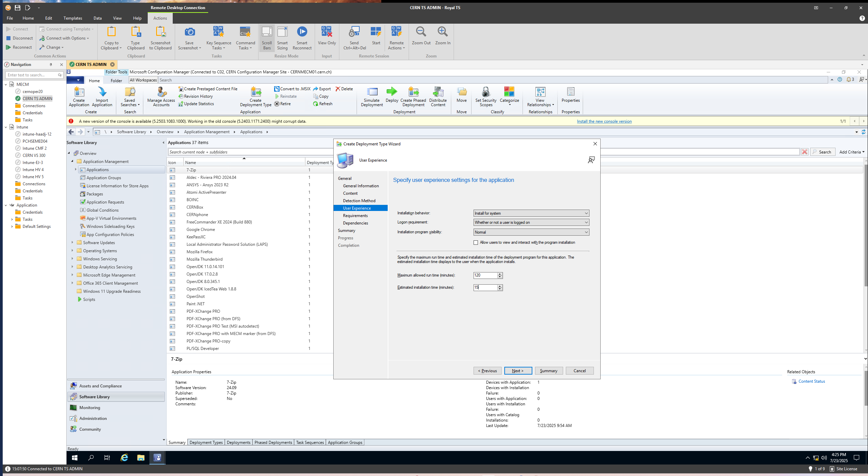Click Create Application icon in ribbon

pyautogui.click(x=79, y=97)
